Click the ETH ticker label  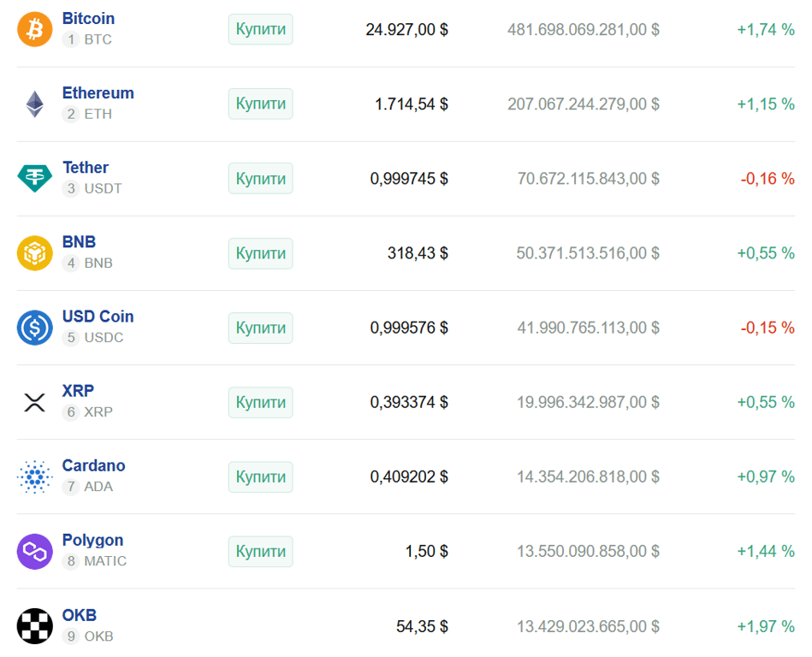98,114
